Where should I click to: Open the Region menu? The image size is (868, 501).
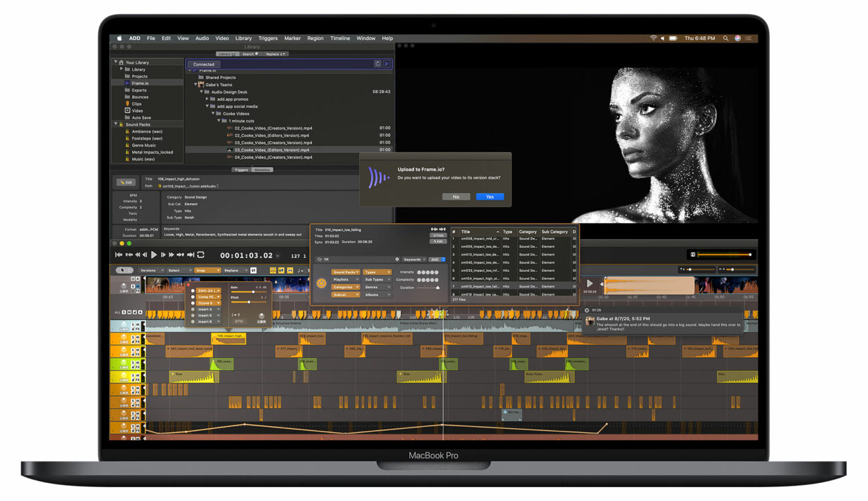315,38
